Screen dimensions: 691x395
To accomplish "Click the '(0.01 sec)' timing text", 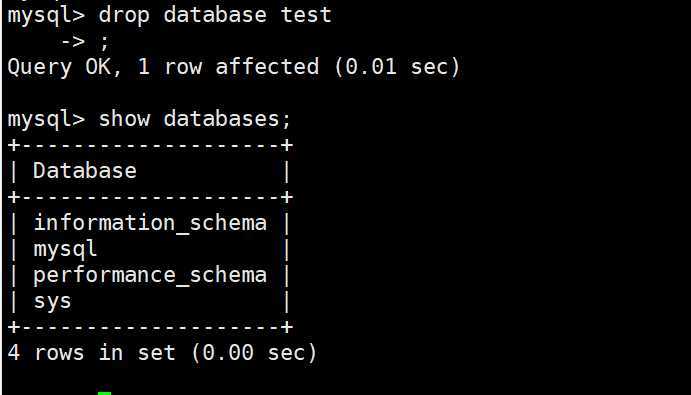I will (397, 67).
